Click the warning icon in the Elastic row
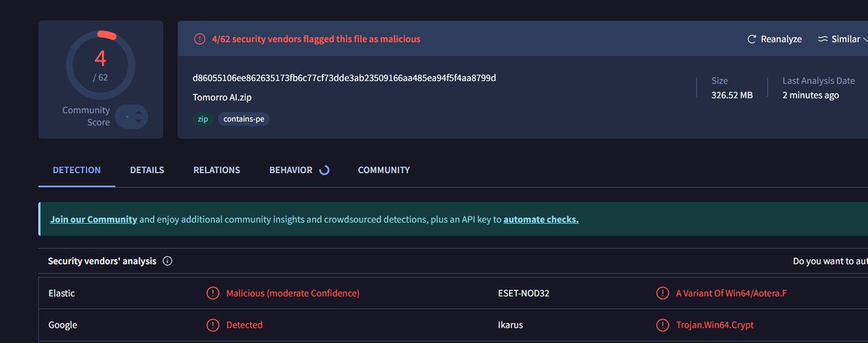Viewport: 868px width, 343px height. pos(213,293)
